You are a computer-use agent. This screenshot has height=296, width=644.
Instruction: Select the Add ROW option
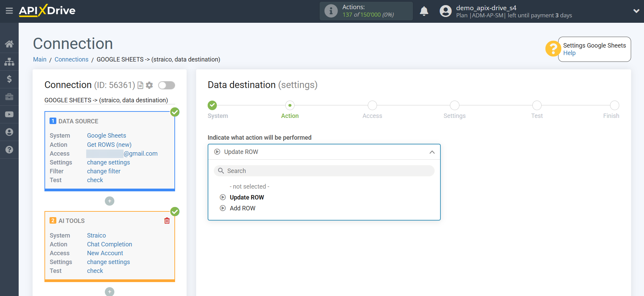click(x=242, y=208)
